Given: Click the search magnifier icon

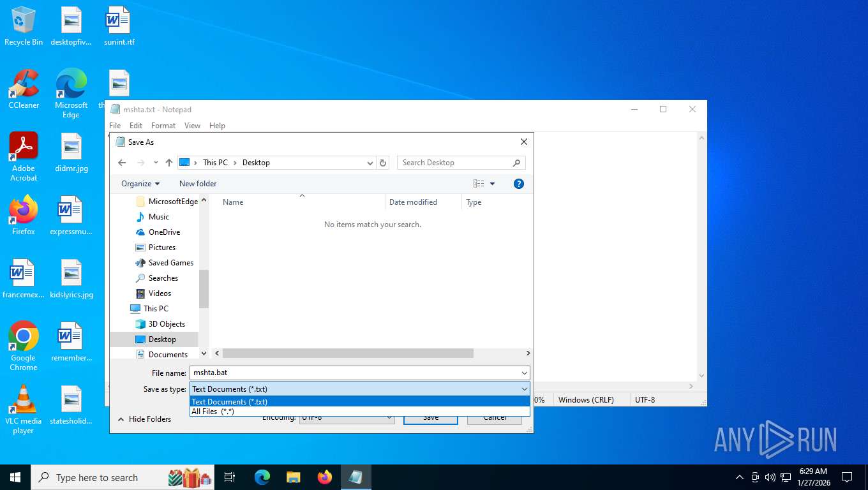Looking at the screenshot, I should coord(517,163).
